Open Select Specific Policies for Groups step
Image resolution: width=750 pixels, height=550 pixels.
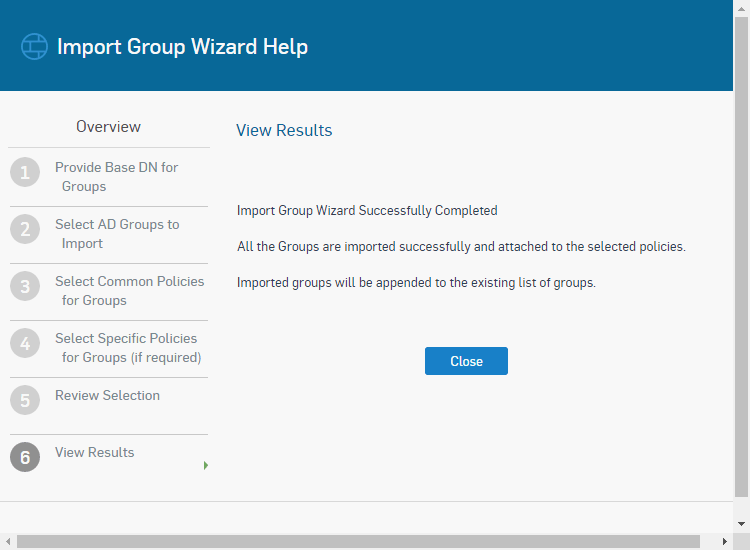click(x=128, y=347)
